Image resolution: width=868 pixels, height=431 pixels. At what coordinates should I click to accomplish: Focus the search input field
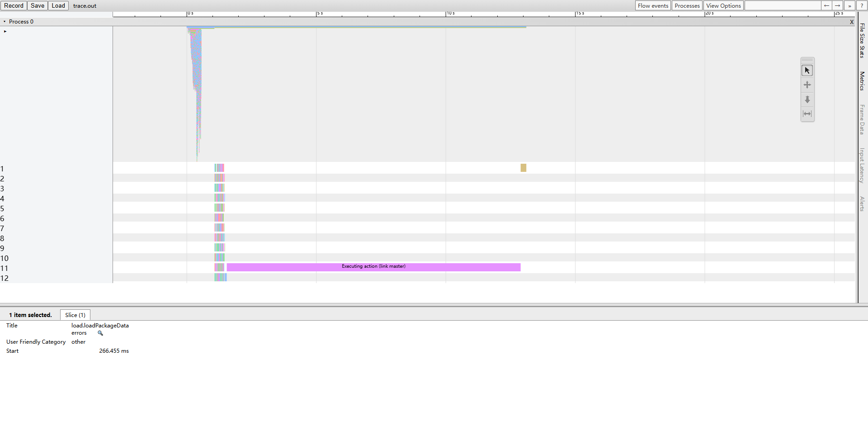coord(783,5)
